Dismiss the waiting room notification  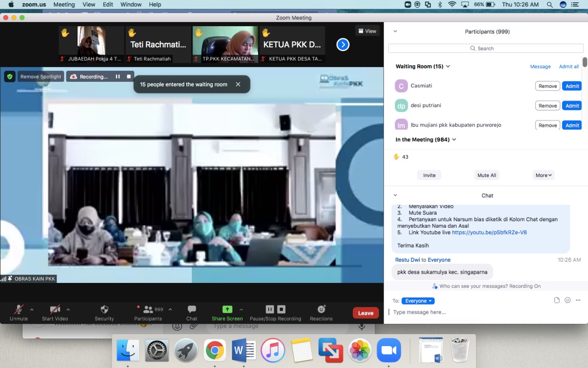tap(238, 84)
